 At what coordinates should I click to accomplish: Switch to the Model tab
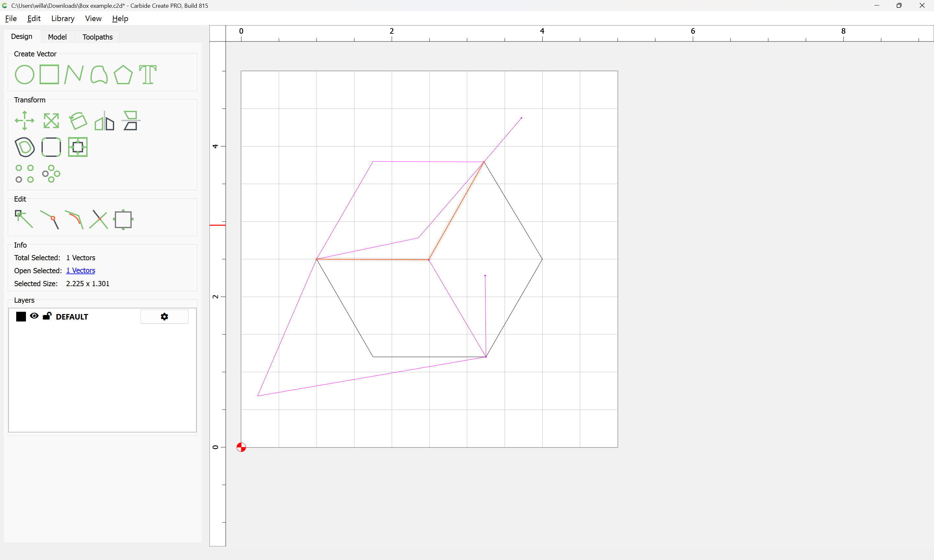57,37
